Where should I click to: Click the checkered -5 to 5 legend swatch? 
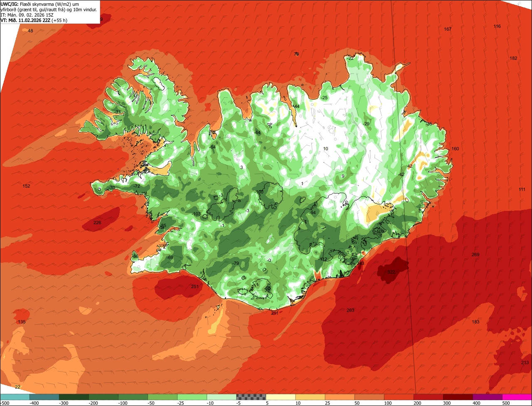251,397
